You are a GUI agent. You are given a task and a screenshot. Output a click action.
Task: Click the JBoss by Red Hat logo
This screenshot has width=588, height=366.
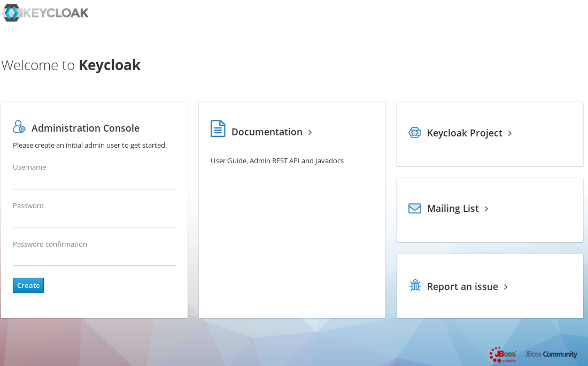pyautogui.click(x=503, y=354)
